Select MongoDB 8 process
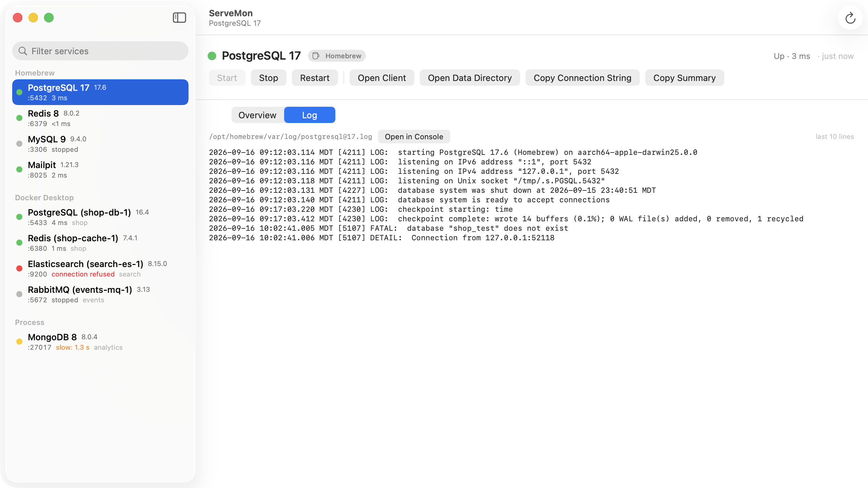The image size is (868, 488). (x=100, y=342)
